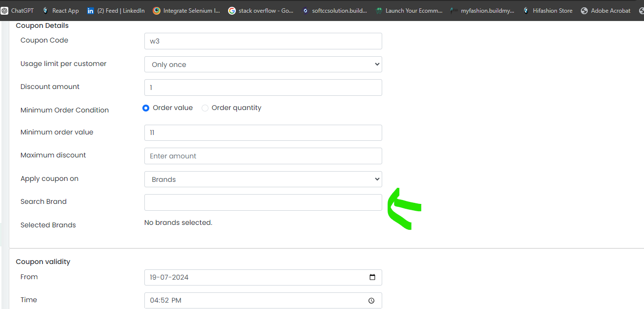Screen dimensions: 644x309
Task: Click the React App bookmark favicon
Action: pyautogui.click(x=46, y=10)
